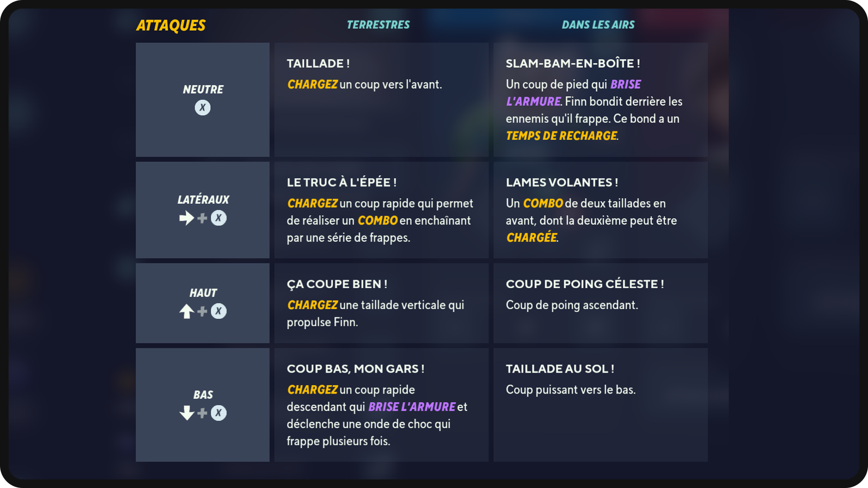Click the purple BRISE L'ARMURE keyword in COUP BAS
The height and width of the screenshot is (488, 868).
click(412, 407)
